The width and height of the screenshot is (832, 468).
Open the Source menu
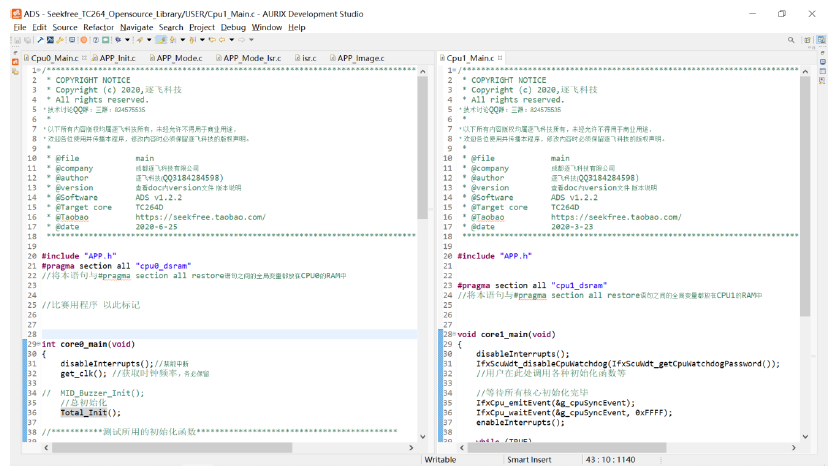pos(65,27)
